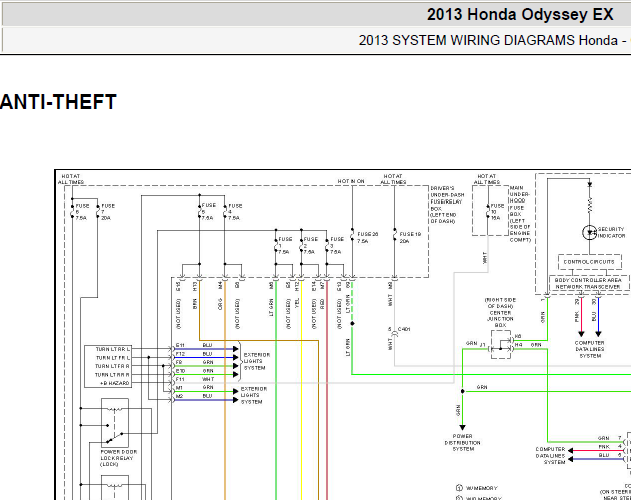This screenshot has width=631, height=500.
Task: Click the WHT label on the F11 wire
Action: (x=208, y=379)
